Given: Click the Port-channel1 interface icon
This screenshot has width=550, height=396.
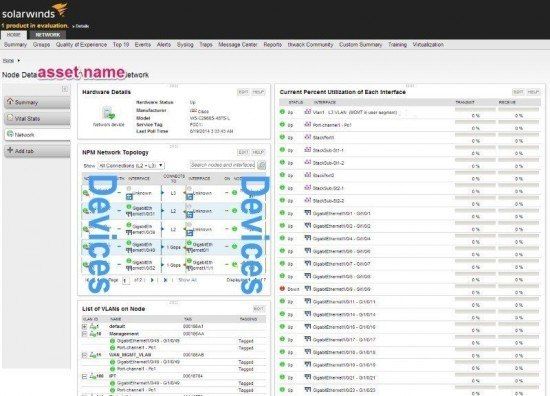Looking at the screenshot, I should 308,125.
